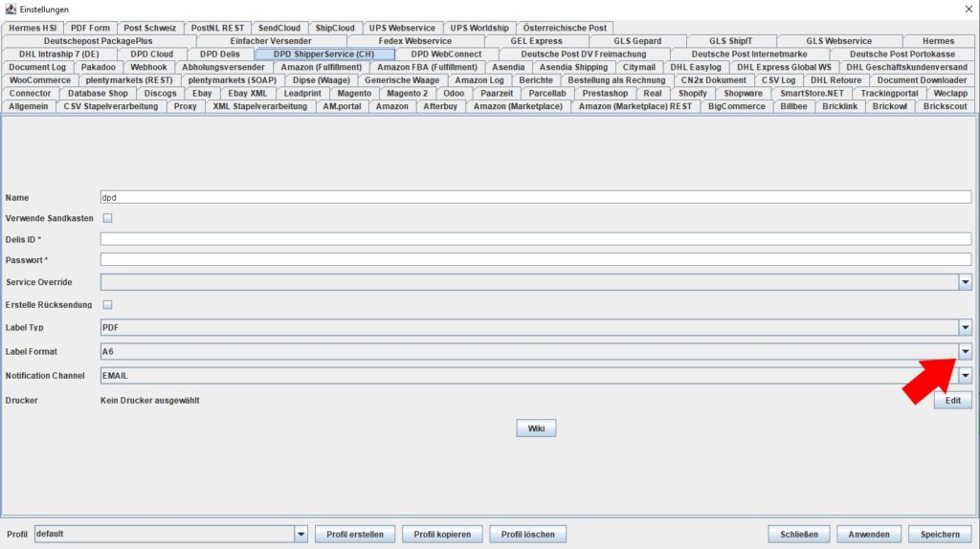Open the Trackingportal tab
980x549 pixels.
889,94
